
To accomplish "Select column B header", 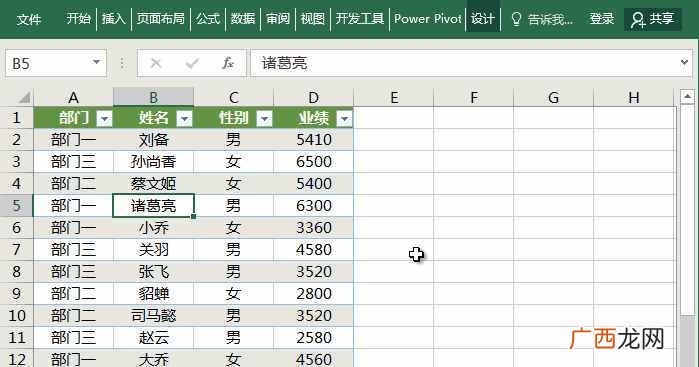I will click(x=153, y=97).
